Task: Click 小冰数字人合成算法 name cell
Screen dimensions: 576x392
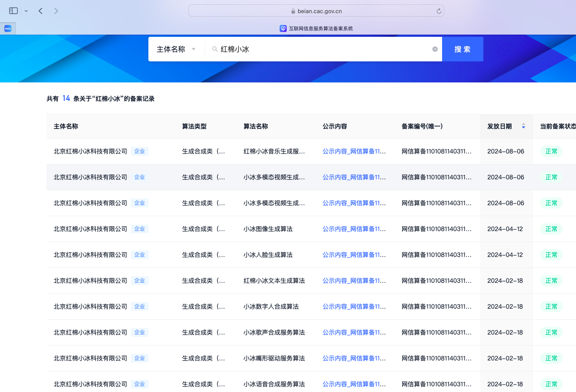Action: click(271, 306)
